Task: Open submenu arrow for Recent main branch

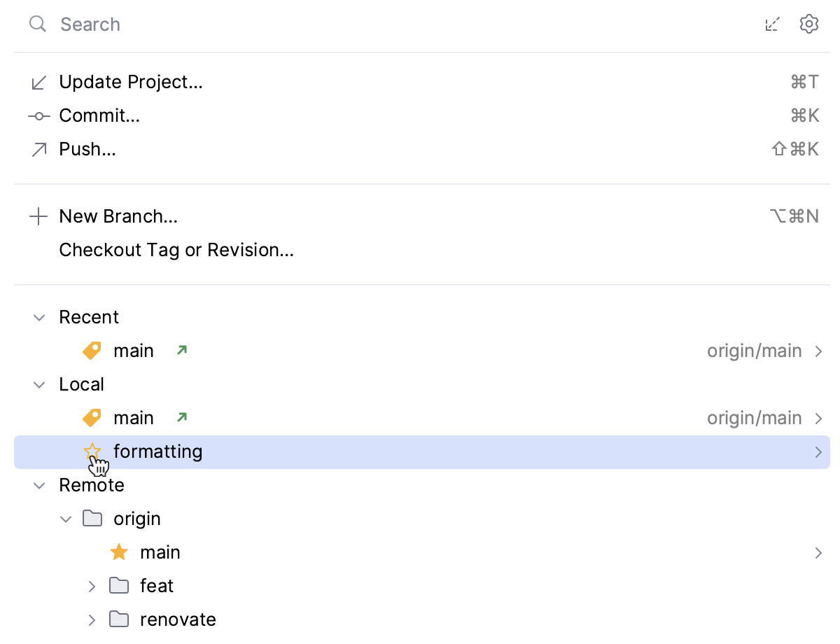Action: [x=818, y=351]
